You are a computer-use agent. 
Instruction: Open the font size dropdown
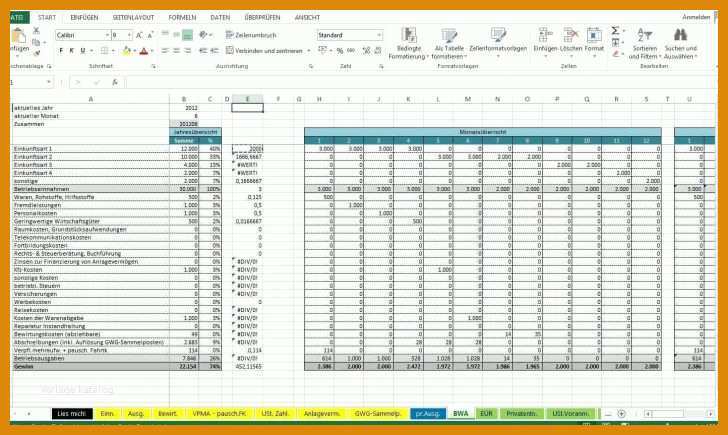129,35
